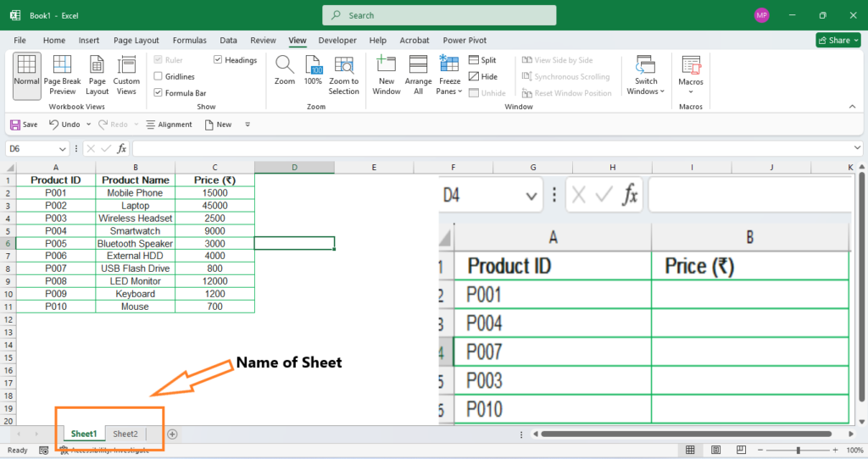The width and height of the screenshot is (868, 459).
Task: Select the Sheet1 tab
Action: [84, 434]
